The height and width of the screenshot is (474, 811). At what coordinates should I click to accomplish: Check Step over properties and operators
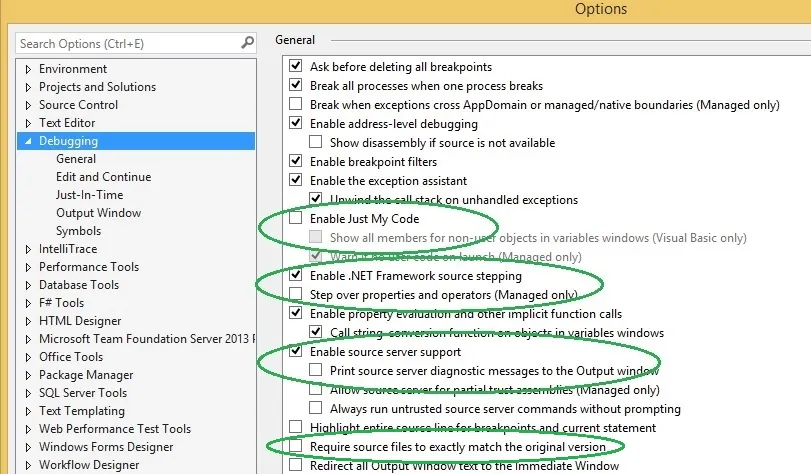(296, 294)
